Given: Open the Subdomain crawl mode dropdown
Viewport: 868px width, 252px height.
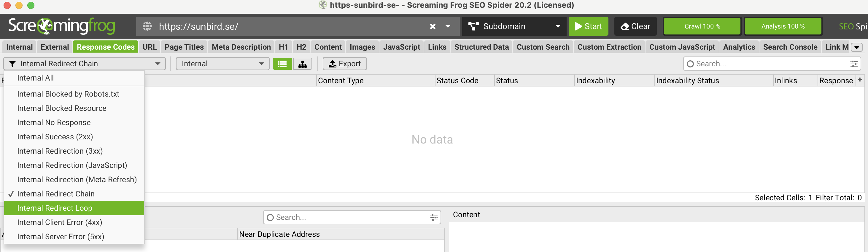Looking at the screenshot, I should click(514, 26).
